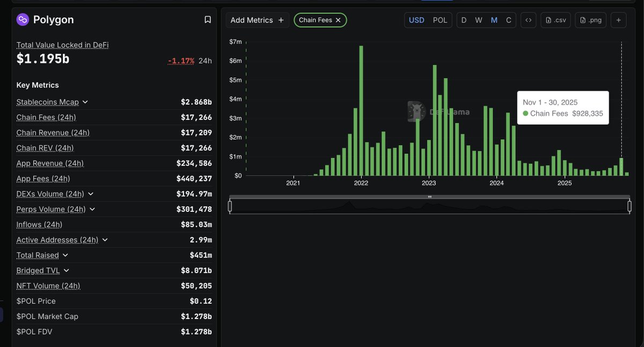Remove the Chain Fees metric chip
Image resolution: width=644 pixels, height=347 pixels.
coord(338,20)
